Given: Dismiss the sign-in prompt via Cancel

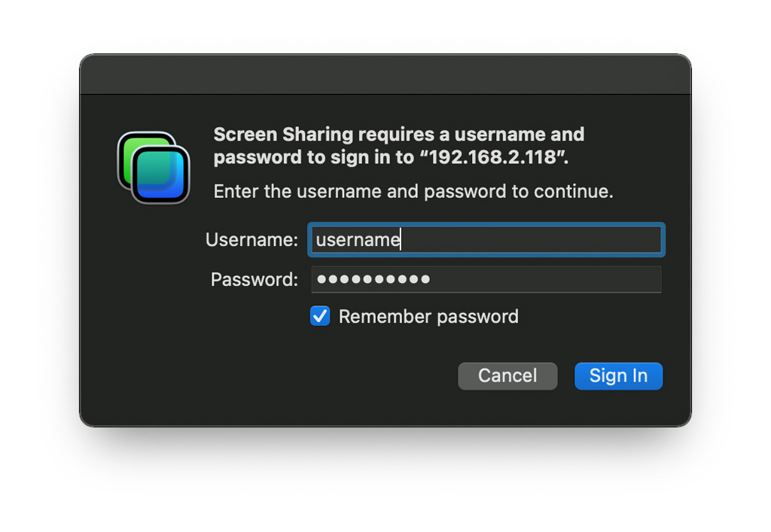Looking at the screenshot, I should coord(507,375).
